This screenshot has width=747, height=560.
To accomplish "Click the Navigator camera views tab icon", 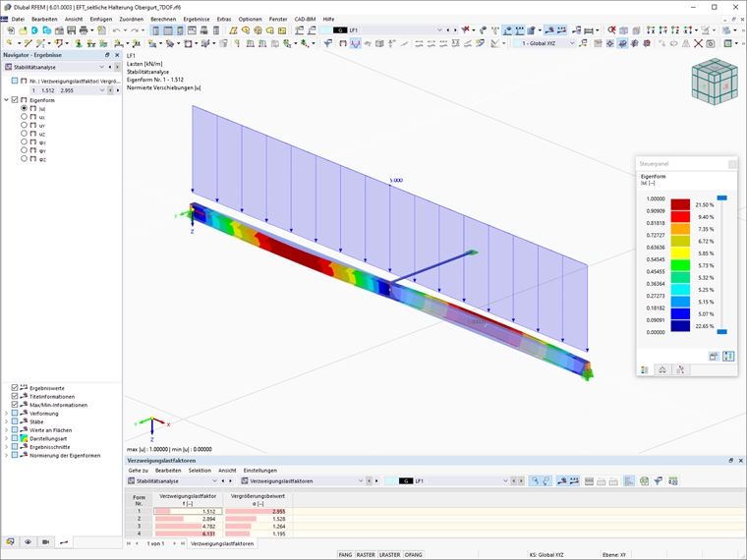I will (46, 542).
